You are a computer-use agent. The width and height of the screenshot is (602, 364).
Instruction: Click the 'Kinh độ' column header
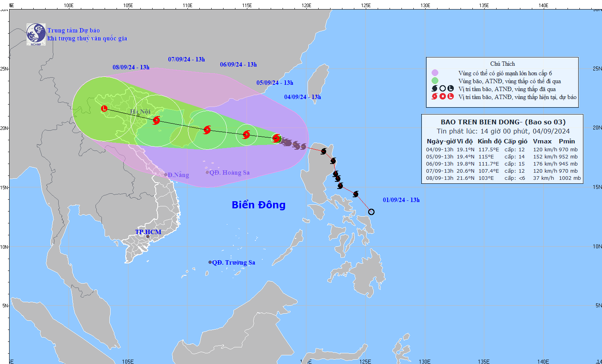click(489, 141)
